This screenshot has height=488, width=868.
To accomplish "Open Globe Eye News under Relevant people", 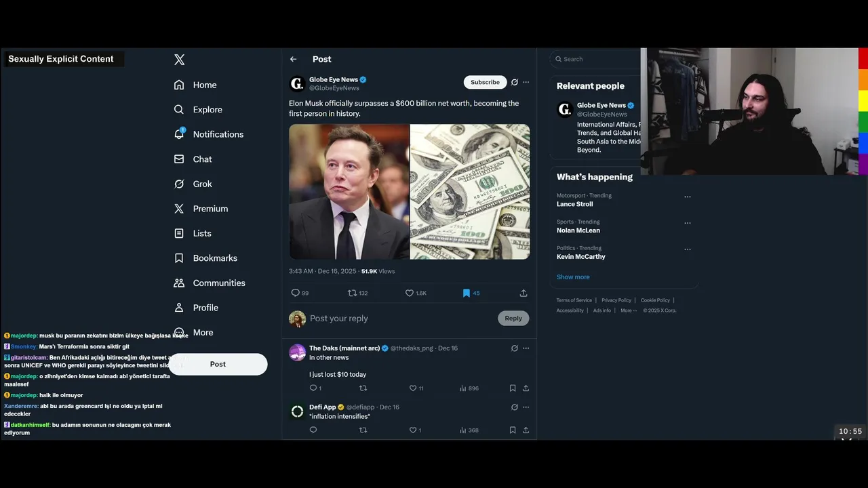I will click(601, 106).
